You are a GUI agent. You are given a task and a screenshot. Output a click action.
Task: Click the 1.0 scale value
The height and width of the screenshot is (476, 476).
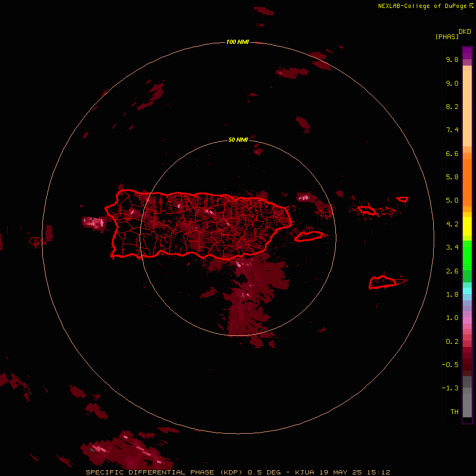pos(452,318)
